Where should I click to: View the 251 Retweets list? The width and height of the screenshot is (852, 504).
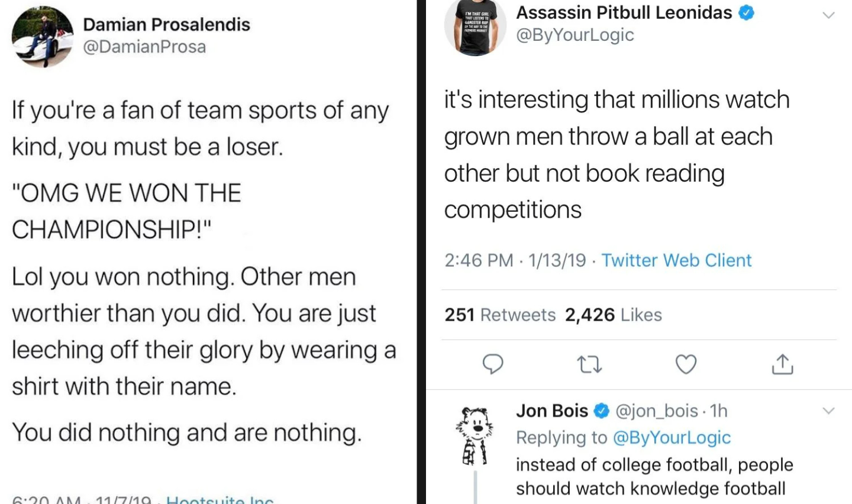(500, 315)
